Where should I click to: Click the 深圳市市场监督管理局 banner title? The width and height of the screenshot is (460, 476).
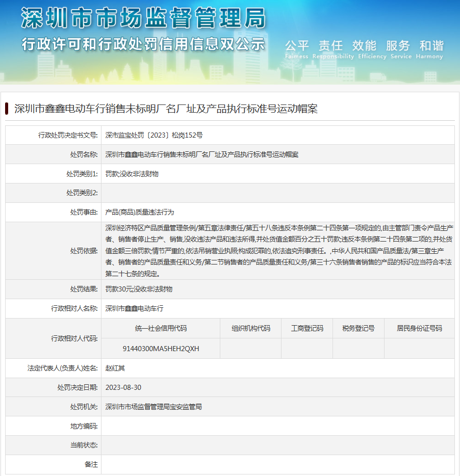[x=143, y=18]
